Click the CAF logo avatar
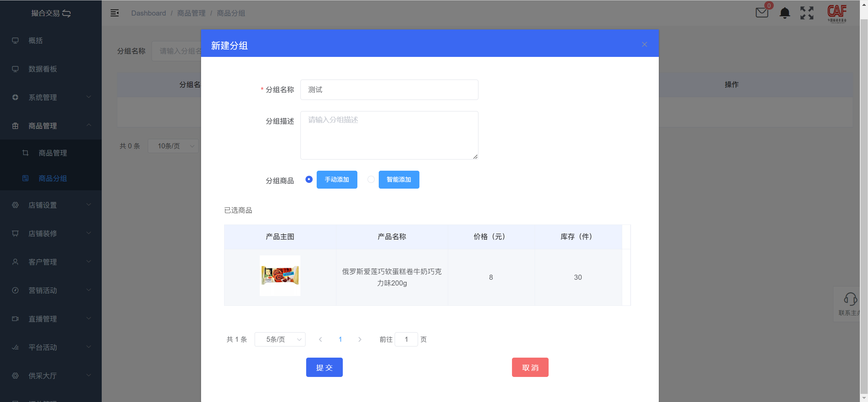 837,13
